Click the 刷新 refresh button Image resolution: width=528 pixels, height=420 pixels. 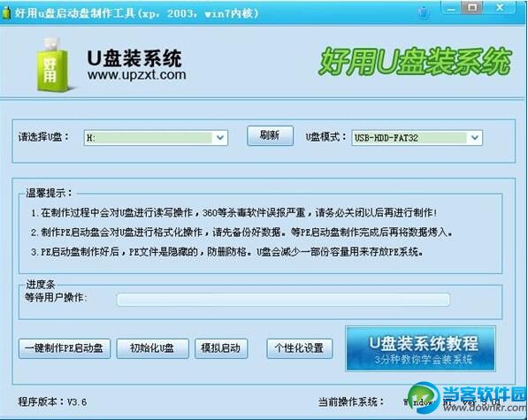point(270,135)
